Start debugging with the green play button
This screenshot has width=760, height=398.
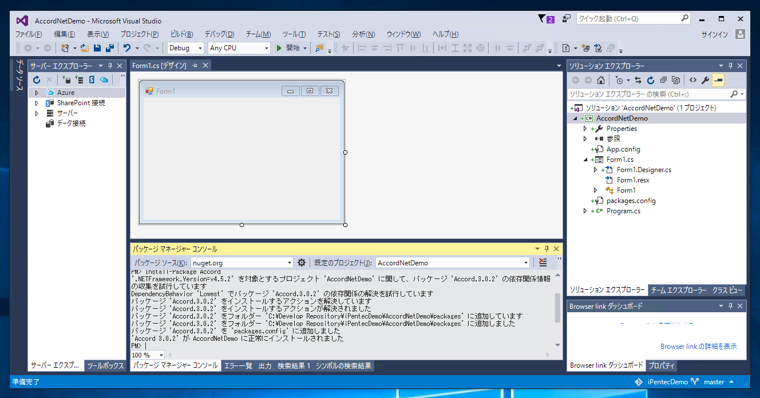pos(279,48)
